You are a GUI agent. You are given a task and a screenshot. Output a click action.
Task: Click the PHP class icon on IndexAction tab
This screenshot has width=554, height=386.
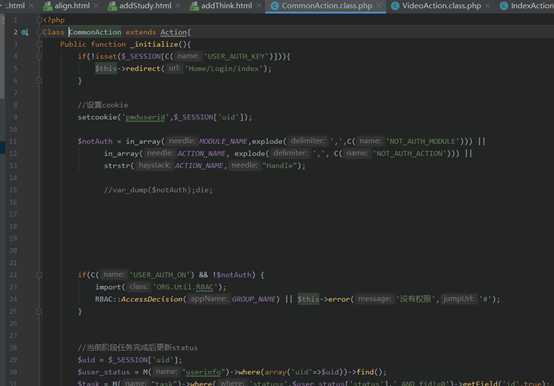click(x=504, y=6)
